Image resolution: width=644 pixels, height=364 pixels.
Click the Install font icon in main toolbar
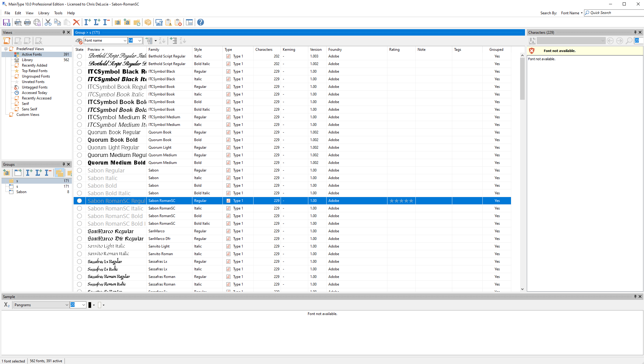click(x=88, y=22)
